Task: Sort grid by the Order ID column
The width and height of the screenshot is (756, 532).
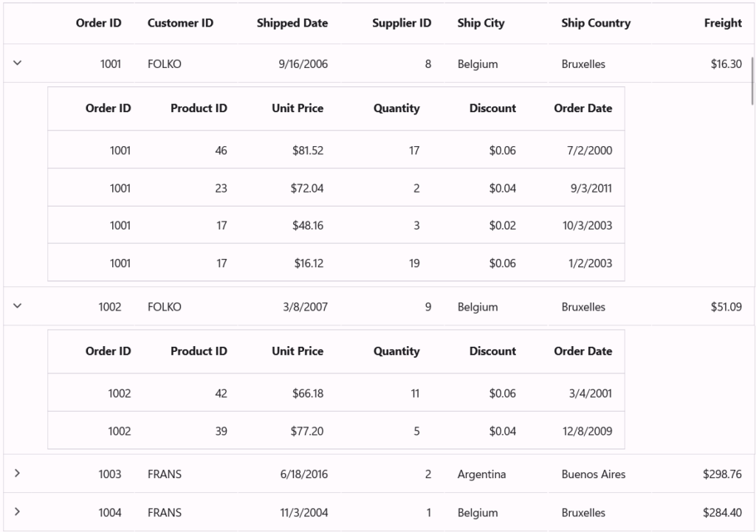Action: (x=99, y=23)
